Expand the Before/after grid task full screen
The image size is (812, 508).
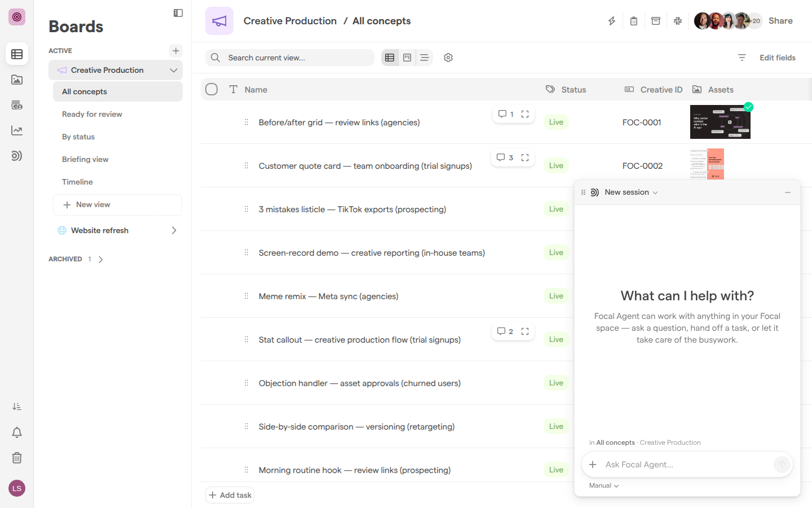click(525, 114)
